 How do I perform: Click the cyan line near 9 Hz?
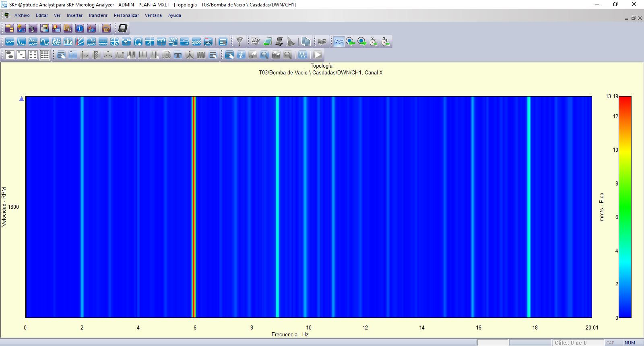(277, 207)
